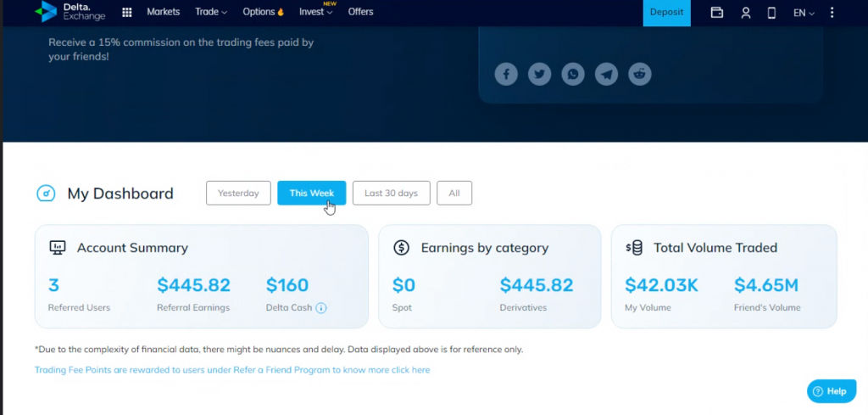Open the EN language selector
868x415 pixels.
point(804,13)
